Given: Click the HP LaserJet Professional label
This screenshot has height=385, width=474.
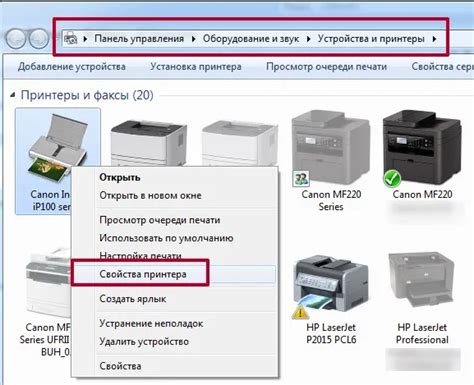Looking at the screenshot, I should click(422, 333).
